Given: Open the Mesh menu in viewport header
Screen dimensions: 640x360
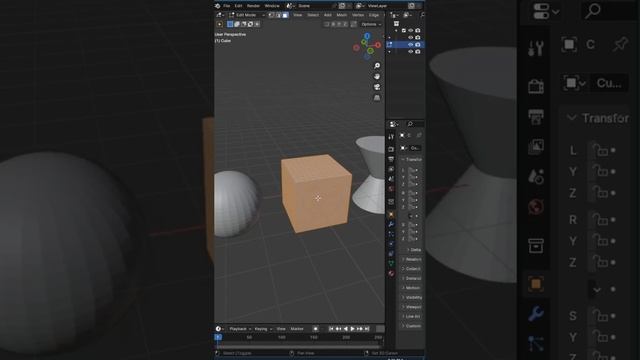Looking at the screenshot, I should (342, 15).
